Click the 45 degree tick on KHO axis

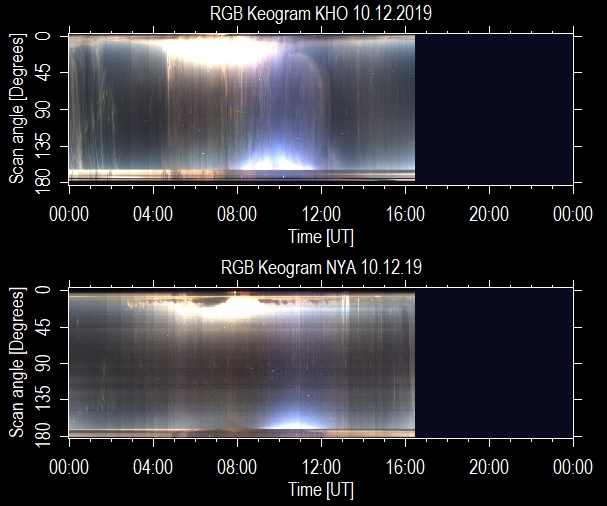tap(45, 72)
